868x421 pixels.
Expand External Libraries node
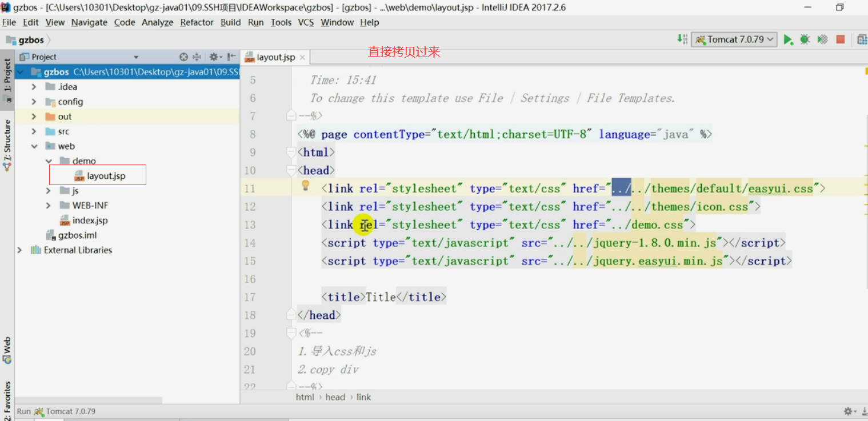(x=20, y=250)
